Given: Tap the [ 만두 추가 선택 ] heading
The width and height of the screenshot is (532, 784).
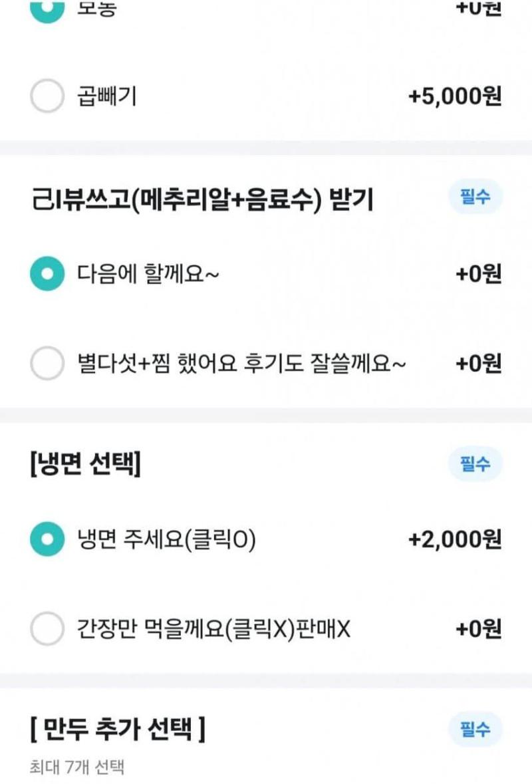Looking at the screenshot, I should 118,730.
